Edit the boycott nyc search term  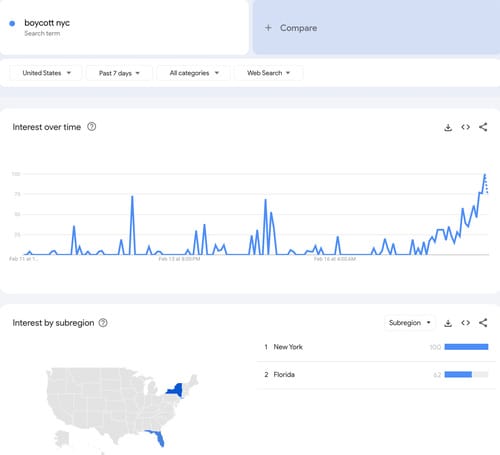coord(47,23)
